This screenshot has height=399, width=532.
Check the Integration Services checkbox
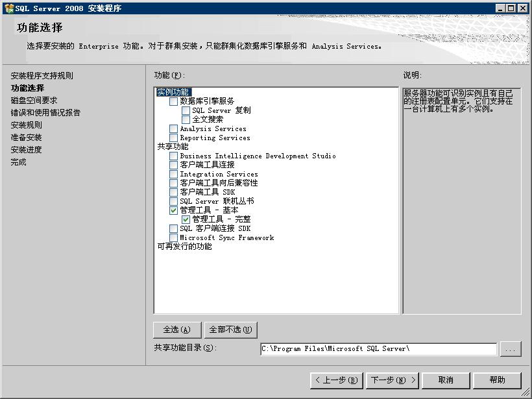click(173, 174)
